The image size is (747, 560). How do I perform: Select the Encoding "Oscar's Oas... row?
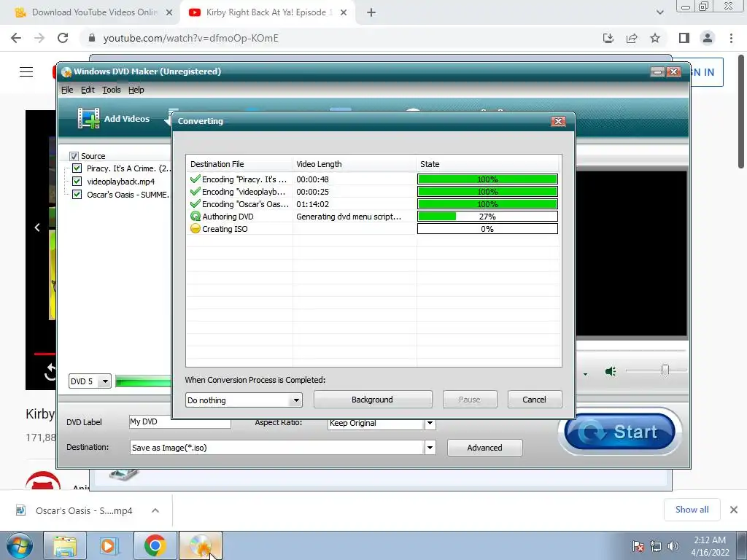click(x=373, y=204)
